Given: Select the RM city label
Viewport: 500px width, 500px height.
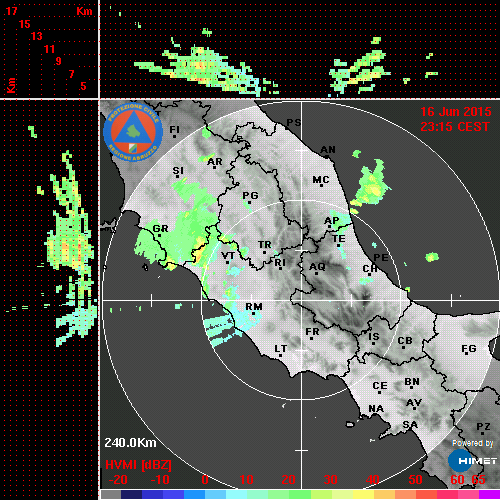Looking at the screenshot, I should point(254,306).
